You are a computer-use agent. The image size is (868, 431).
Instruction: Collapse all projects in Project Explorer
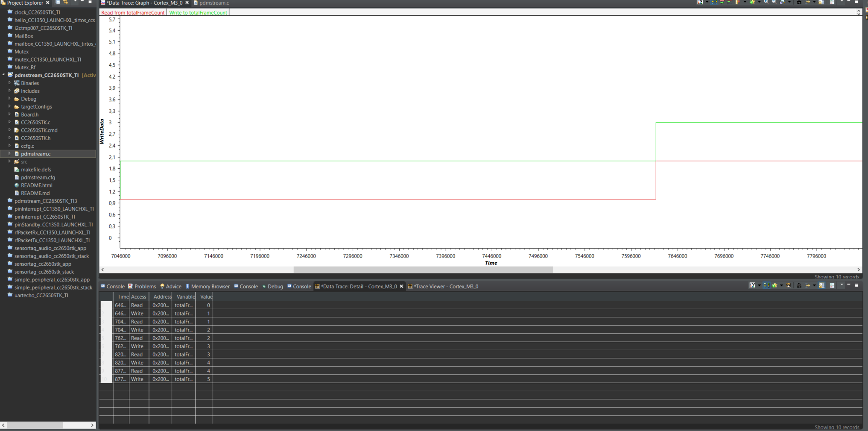click(x=58, y=2)
